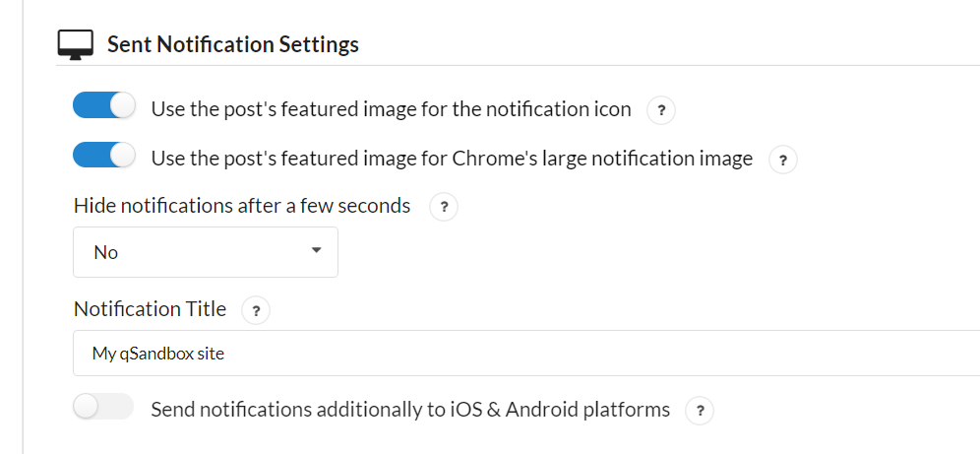Click label text about Chrome's large notification image
The height and width of the screenshot is (454, 980).
pyautogui.click(x=452, y=159)
